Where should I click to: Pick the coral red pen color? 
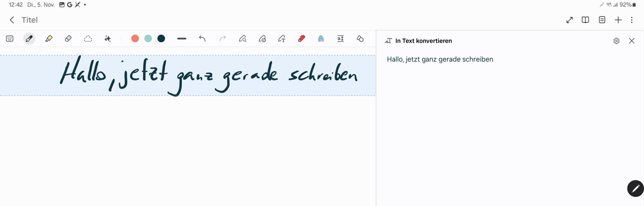click(x=135, y=39)
